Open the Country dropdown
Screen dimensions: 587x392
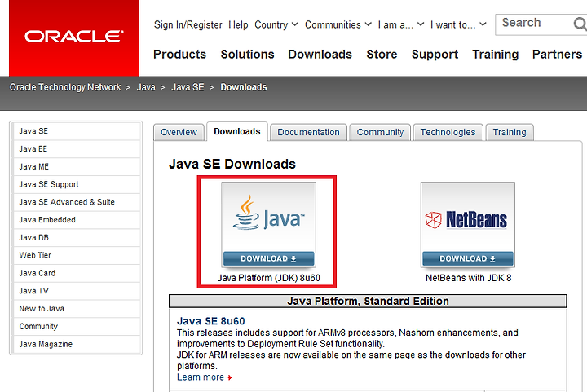click(276, 24)
